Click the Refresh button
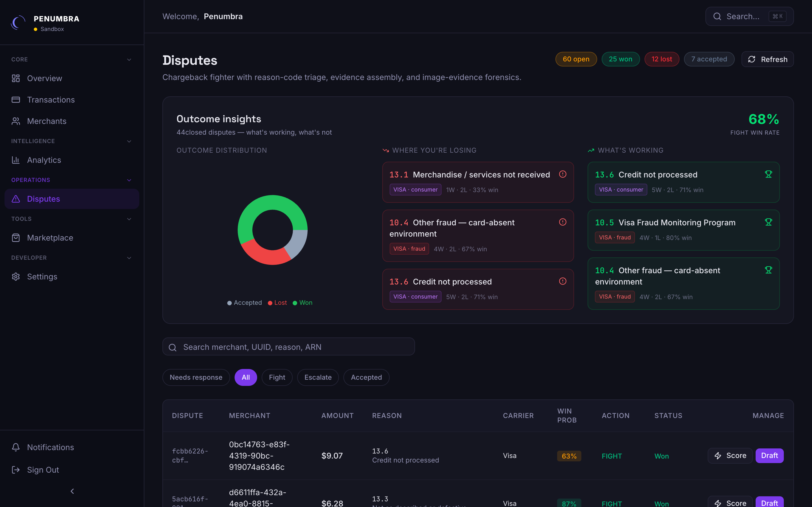The width and height of the screenshot is (812, 507). [x=767, y=59]
